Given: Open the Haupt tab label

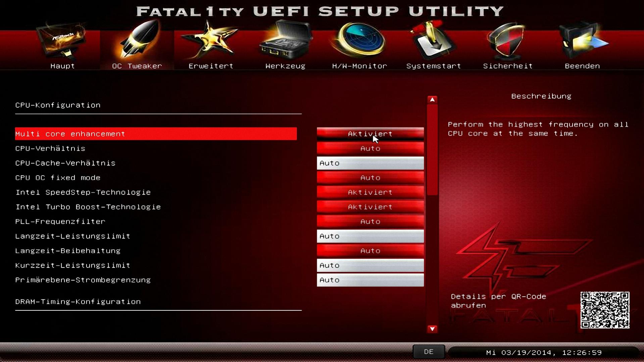Looking at the screenshot, I should pos(62,66).
